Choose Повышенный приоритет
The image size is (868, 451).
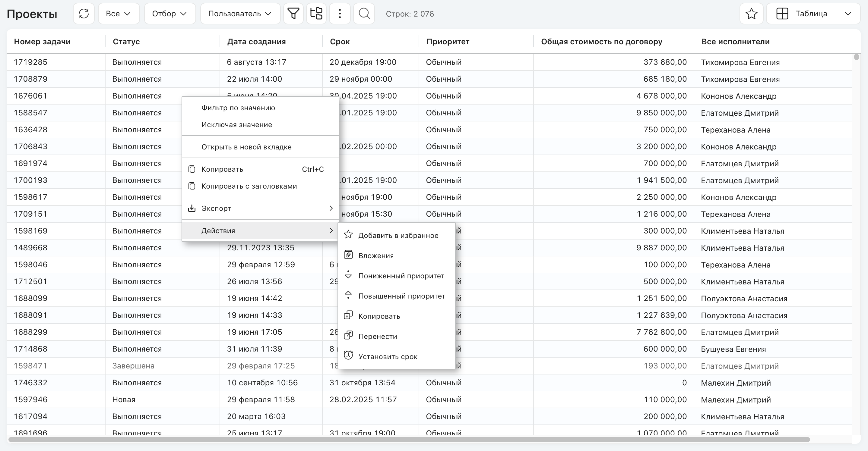[397, 296]
